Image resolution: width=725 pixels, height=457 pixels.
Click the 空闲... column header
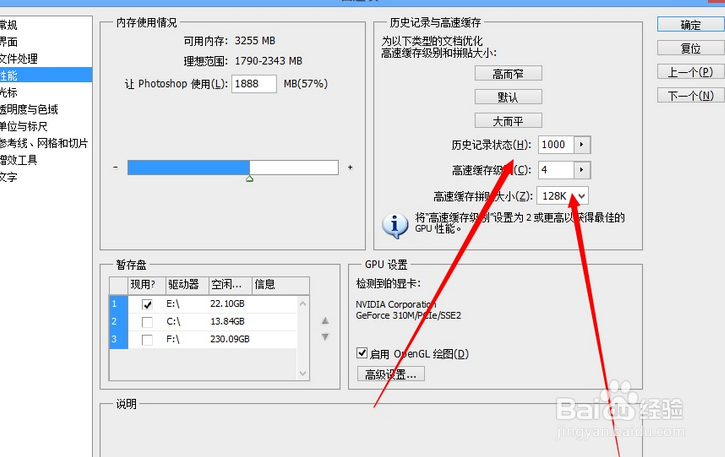click(x=230, y=285)
